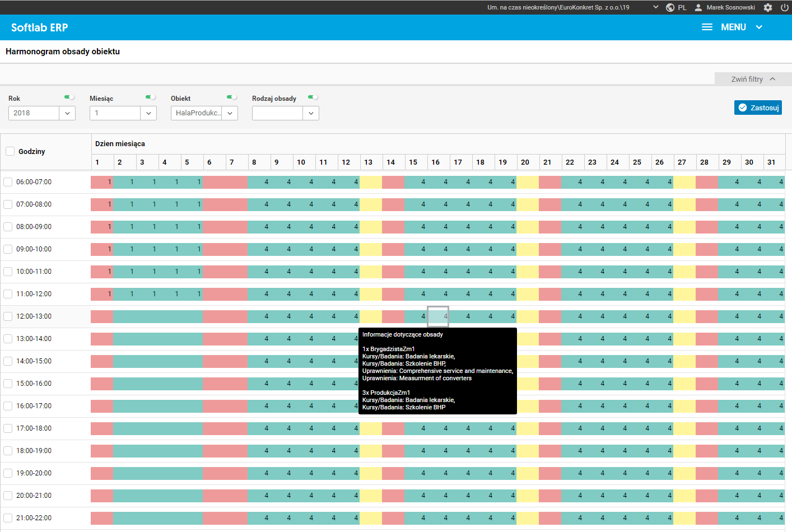Click the user profile icon
The height and width of the screenshot is (532, 792).
click(698, 7)
